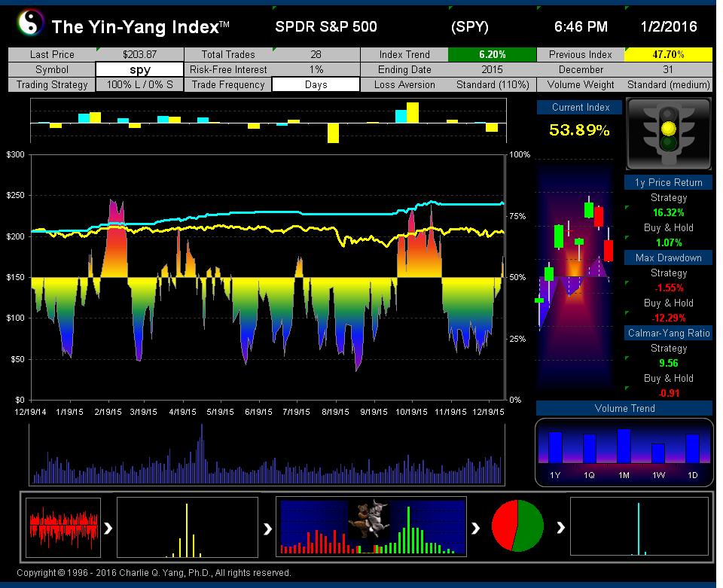Screen dimensions: 723x588
Task: Change Loss Aversion Standard (110%)
Action: pos(492,85)
